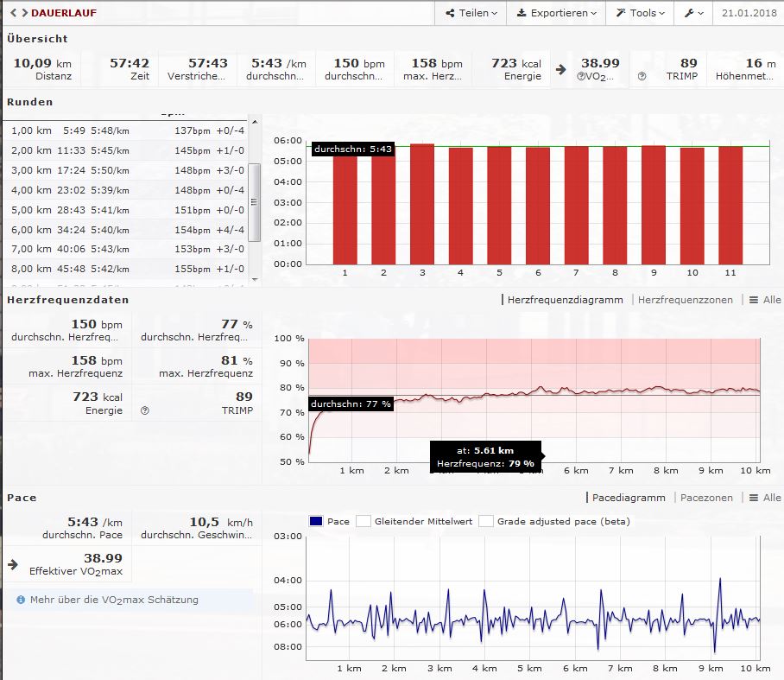This screenshot has height=680, width=784.
Task: Open the Teilen dropdown
Action: click(471, 13)
